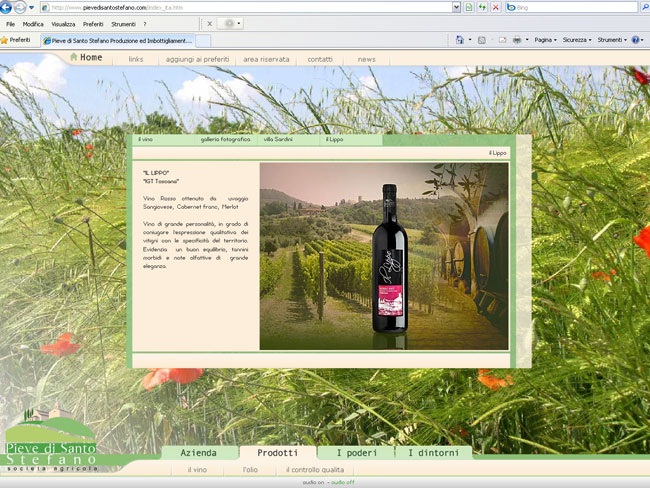Open the Strumenti command bar dropdown
The width and height of the screenshot is (650, 488).
click(612, 40)
